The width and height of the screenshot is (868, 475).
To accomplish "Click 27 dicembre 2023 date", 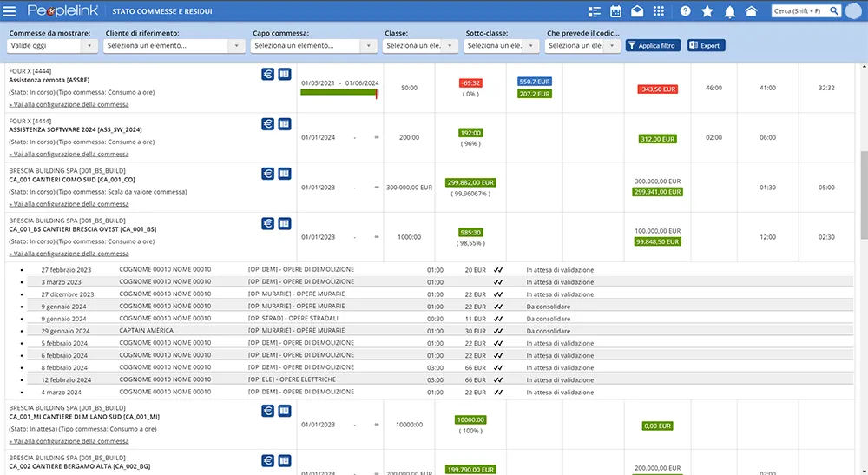I will 68,294.
